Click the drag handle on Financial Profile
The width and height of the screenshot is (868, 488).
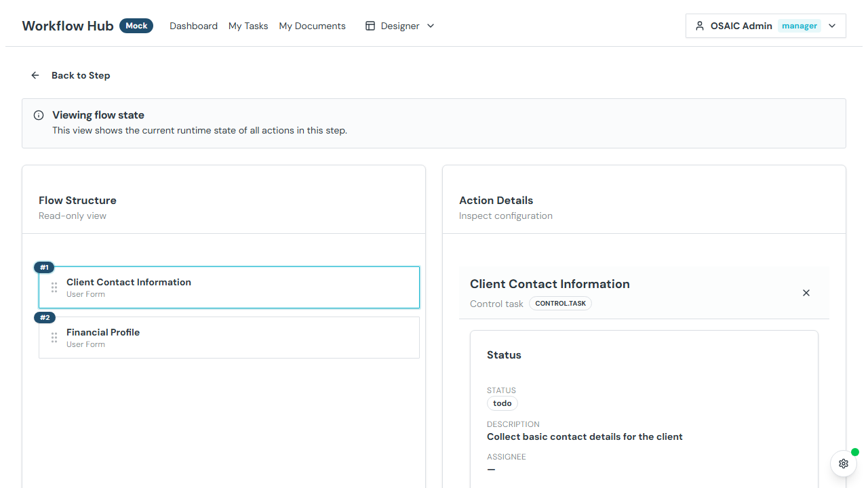click(54, 338)
